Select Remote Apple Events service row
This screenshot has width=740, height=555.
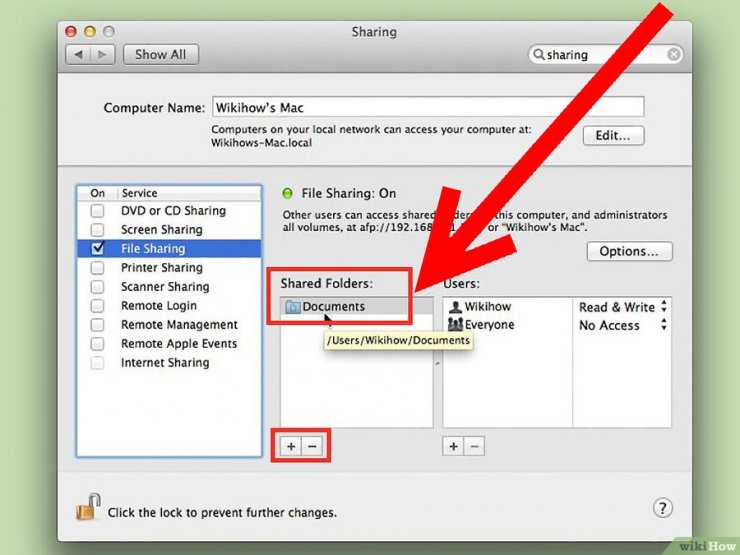point(169,344)
